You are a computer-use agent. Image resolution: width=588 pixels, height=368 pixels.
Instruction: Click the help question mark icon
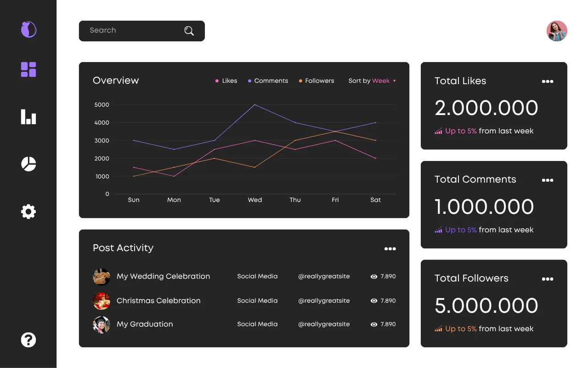(28, 340)
